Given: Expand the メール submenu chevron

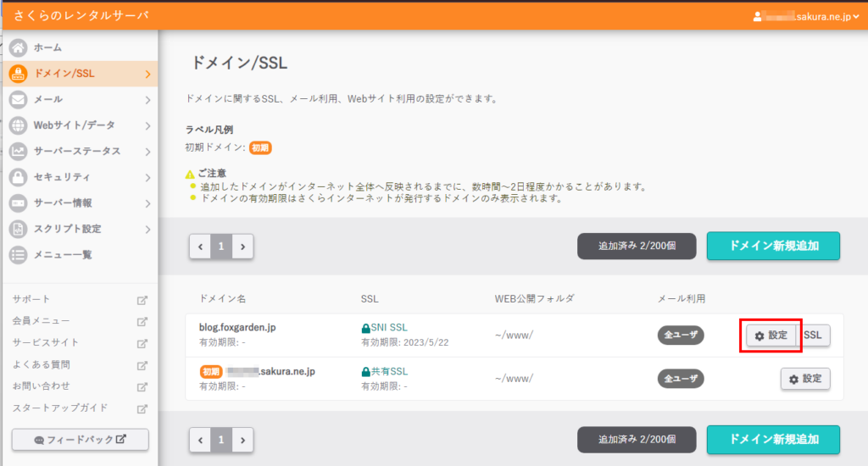Looking at the screenshot, I should pyautogui.click(x=147, y=100).
